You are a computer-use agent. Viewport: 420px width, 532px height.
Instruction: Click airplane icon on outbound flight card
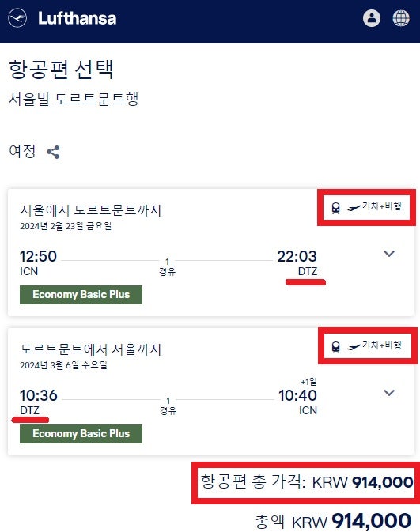(x=354, y=207)
